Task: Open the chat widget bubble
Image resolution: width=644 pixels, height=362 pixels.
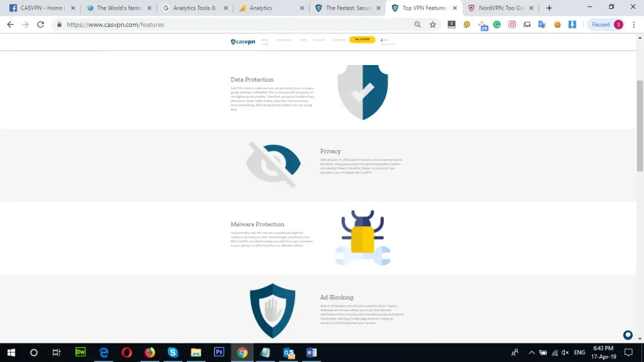Action: click(x=628, y=335)
